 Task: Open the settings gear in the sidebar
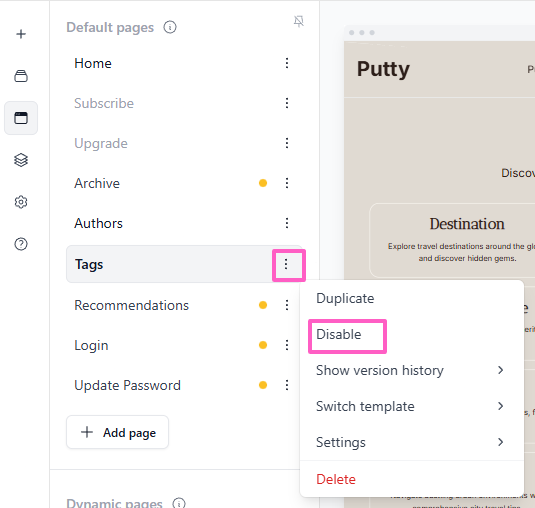(21, 202)
